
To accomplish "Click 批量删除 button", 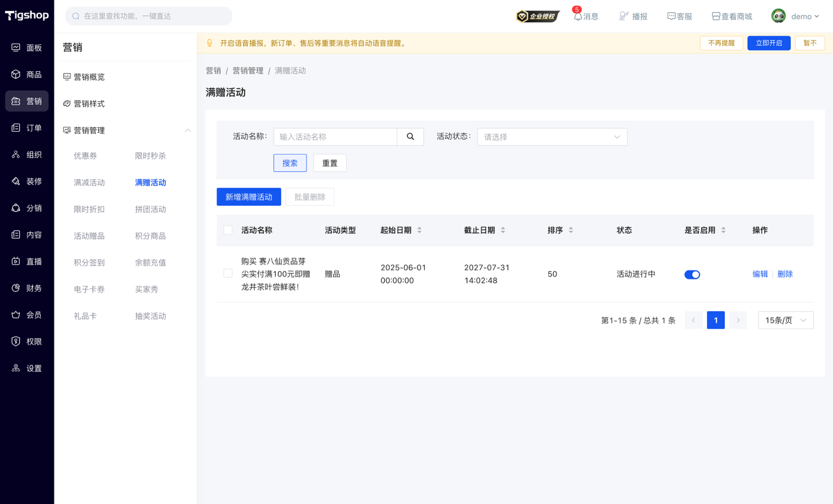I will coord(310,197).
